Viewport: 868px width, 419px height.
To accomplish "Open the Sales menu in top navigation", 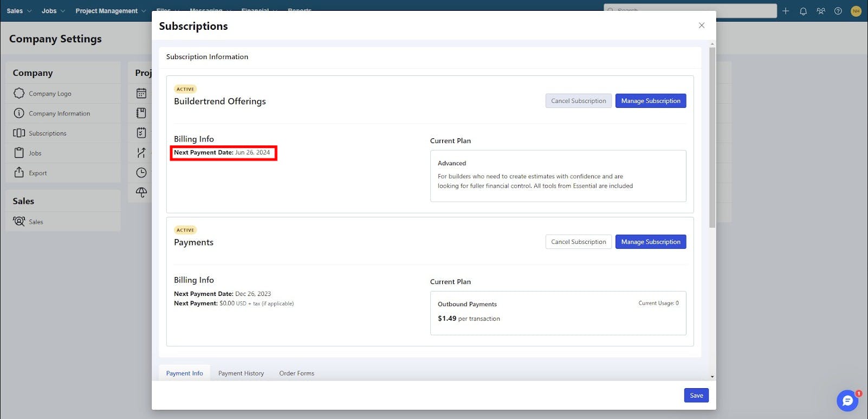I will tap(15, 11).
